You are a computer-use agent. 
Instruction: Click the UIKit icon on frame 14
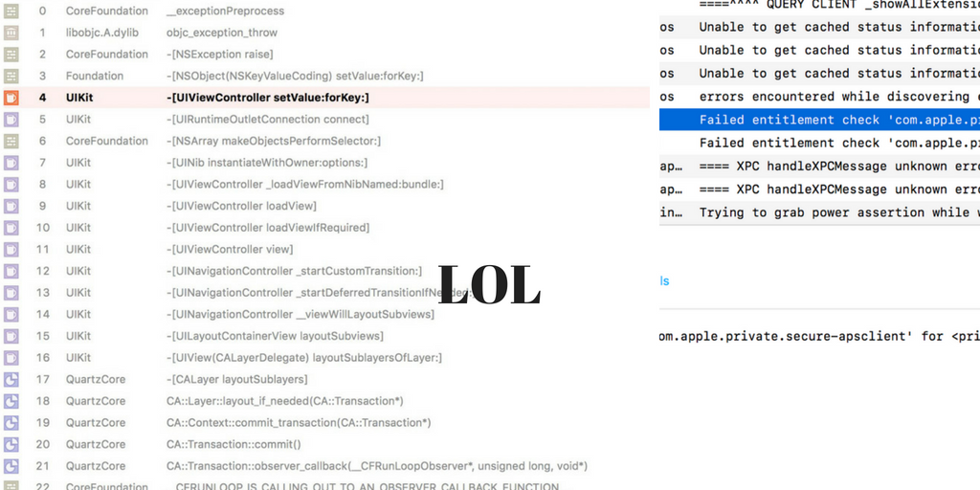(x=11, y=314)
